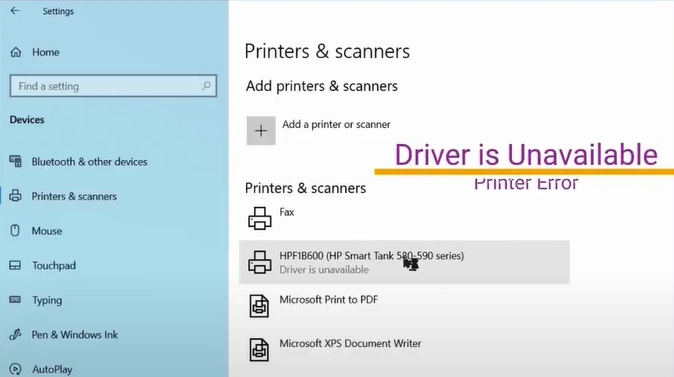This screenshot has width=674, height=377.
Task: Click the Touchpad icon in sidebar
Action: point(15,265)
